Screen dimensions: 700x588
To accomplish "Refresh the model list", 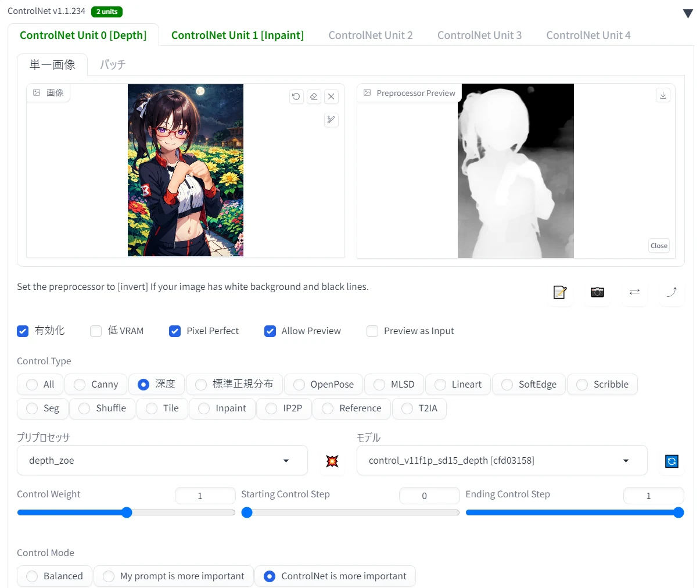I will [672, 461].
